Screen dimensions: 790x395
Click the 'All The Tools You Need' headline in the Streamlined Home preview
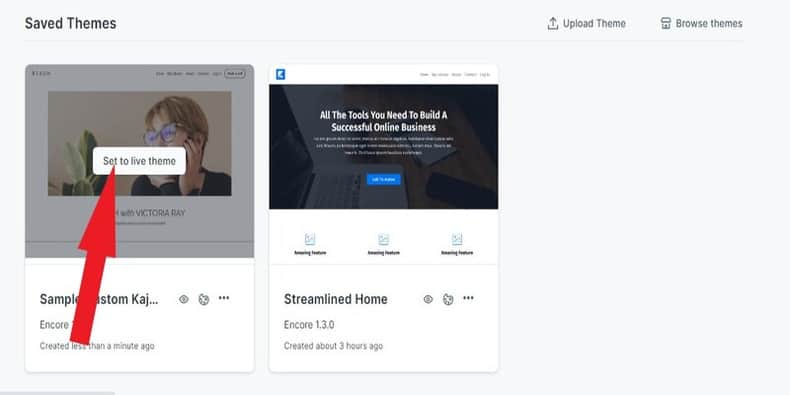pos(383,121)
